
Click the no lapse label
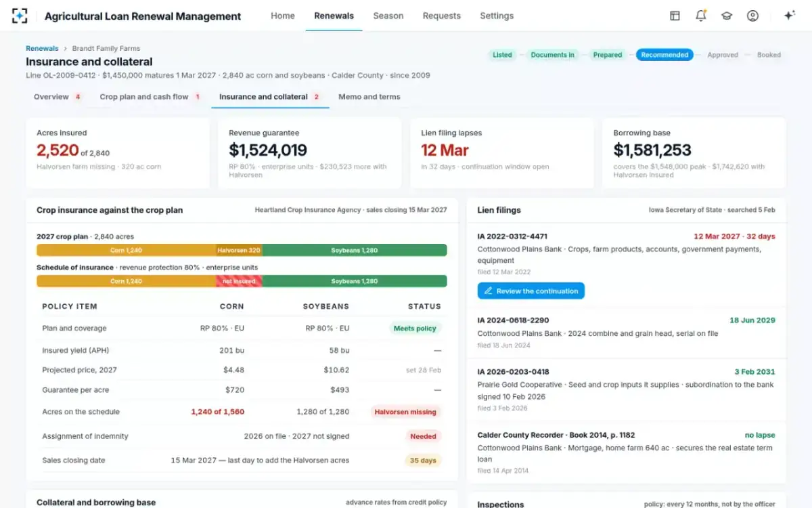pos(760,435)
